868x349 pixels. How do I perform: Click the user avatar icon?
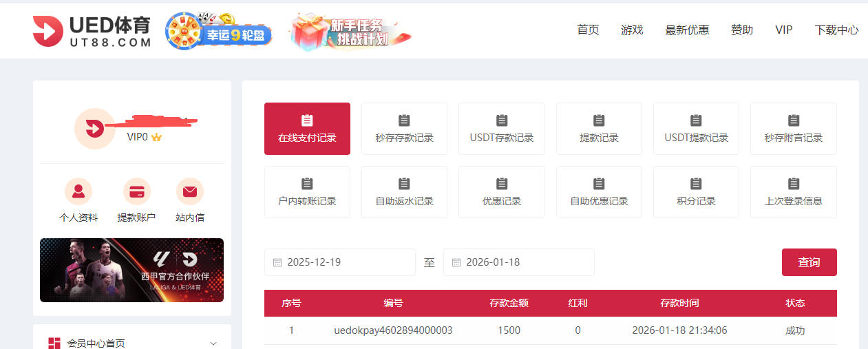click(x=94, y=129)
